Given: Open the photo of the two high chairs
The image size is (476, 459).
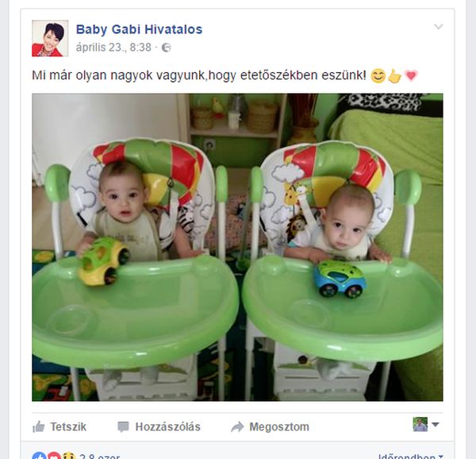Looking at the screenshot, I should 237,247.
